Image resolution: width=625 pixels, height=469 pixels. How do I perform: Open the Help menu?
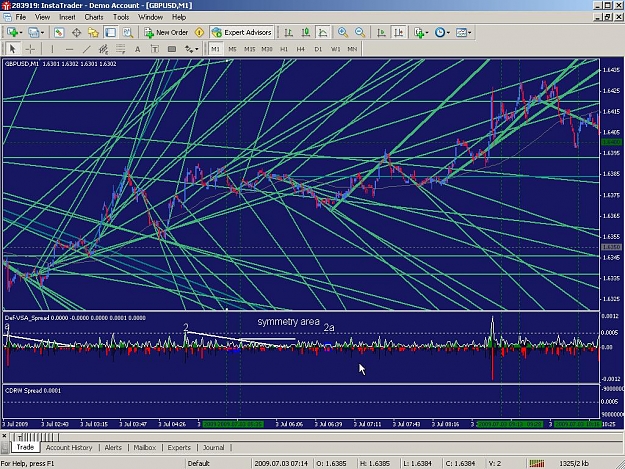coord(179,17)
